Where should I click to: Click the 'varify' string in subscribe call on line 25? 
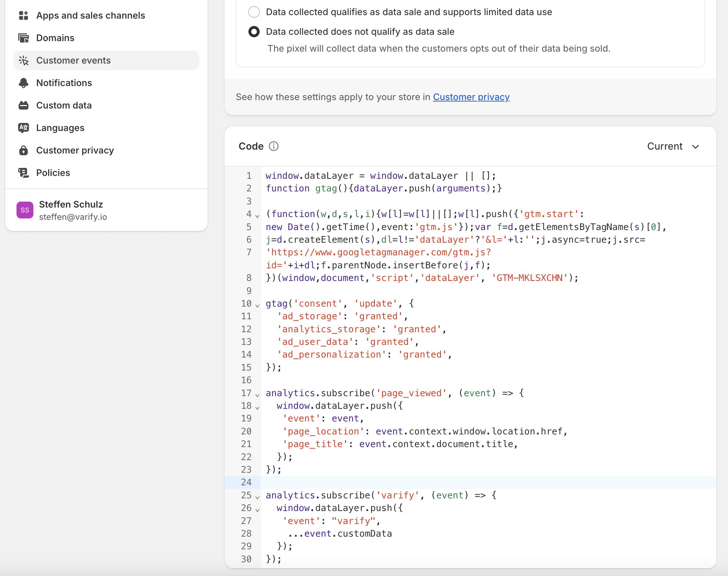point(398,495)
